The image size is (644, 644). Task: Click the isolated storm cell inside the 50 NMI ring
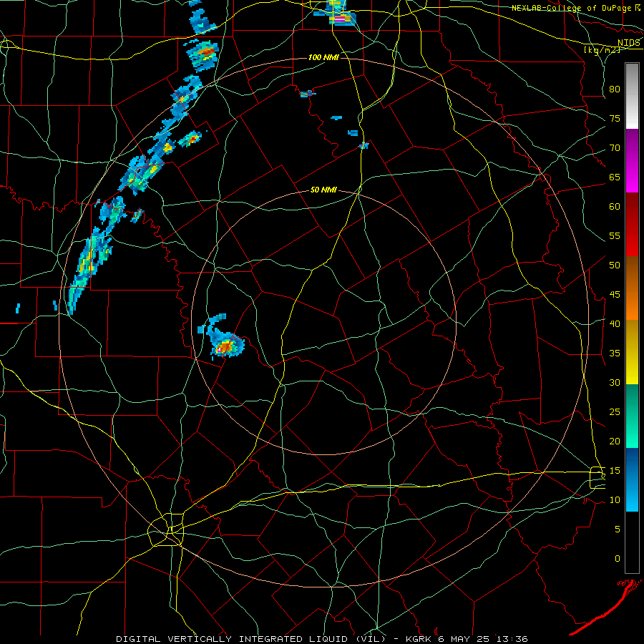[x=223, y=337]
